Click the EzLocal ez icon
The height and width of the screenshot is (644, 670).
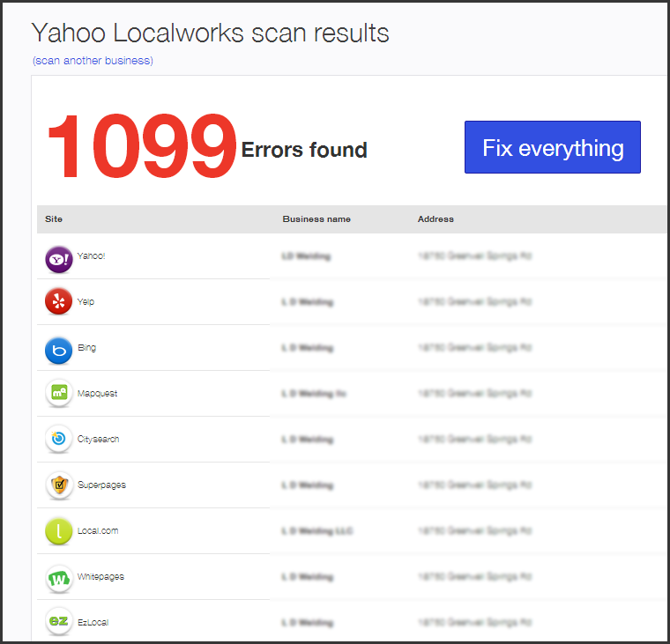coord(59,620)
